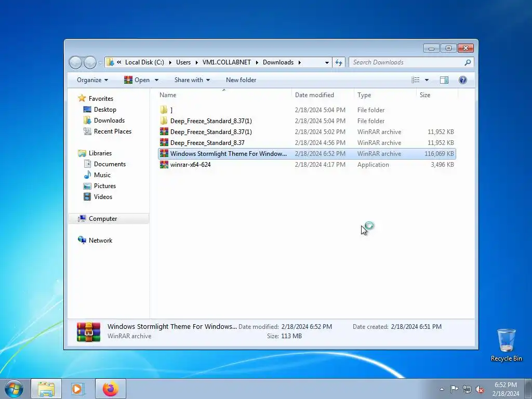Select Windows Stormlight Theme archive row
The image size is (532, 399).
point(307,154)
